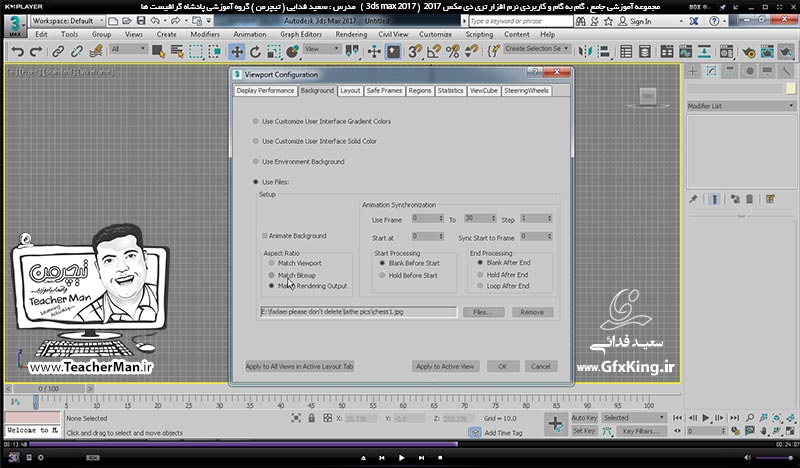Open the Utilities wrench panel icon
The width and height of the screenshot is (800, 468).
point(786,71)
